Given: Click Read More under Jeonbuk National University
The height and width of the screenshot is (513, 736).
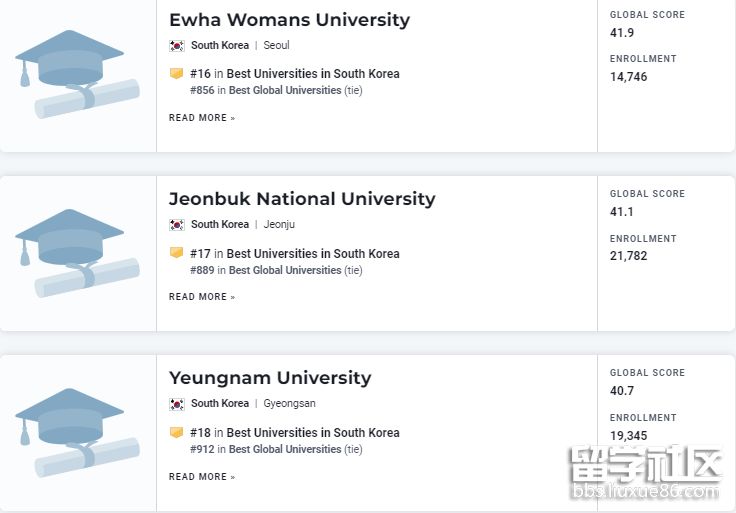Looking at the screenshot, I should pos(202,297).
